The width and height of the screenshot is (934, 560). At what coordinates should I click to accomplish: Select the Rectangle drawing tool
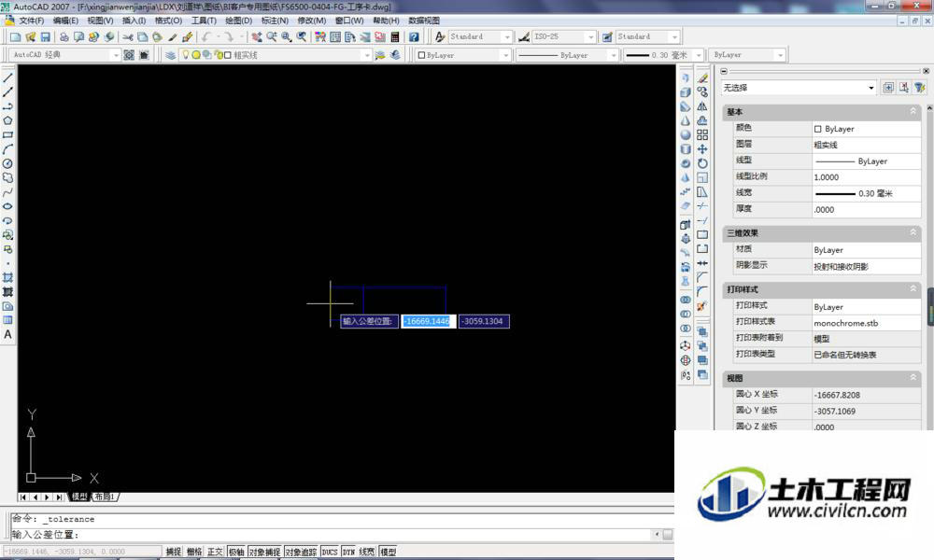pyautogui.click(x=7, y=135)
